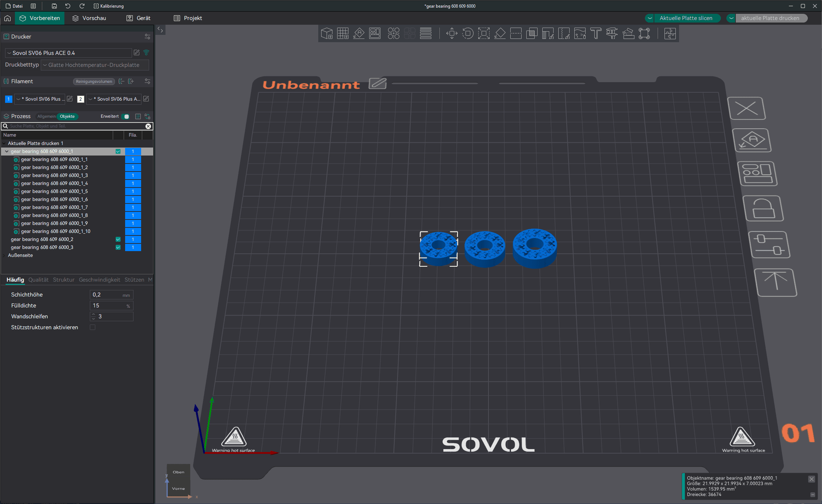Open the Text shape tool
The image size is (822, 504).
pyautogui.click(x=596, y=33)
